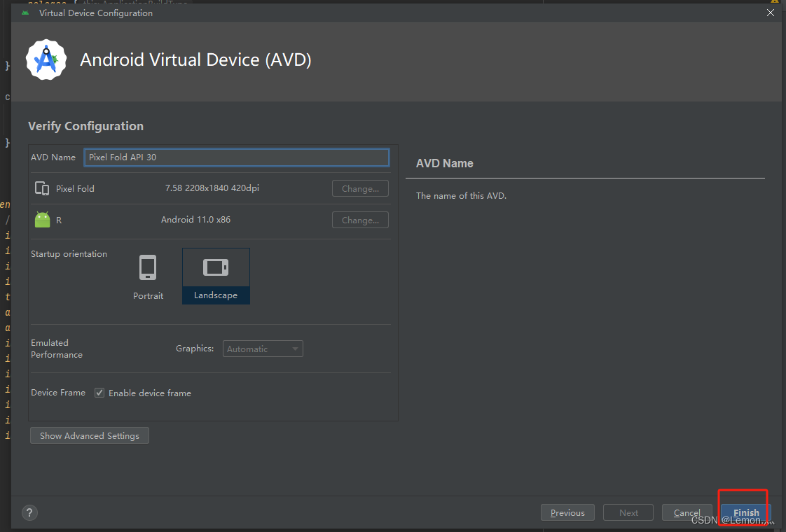The image size is (786, 532).
Task: Finish creating the virtual device
Action: pyautogui.click(x=746, y=512)
